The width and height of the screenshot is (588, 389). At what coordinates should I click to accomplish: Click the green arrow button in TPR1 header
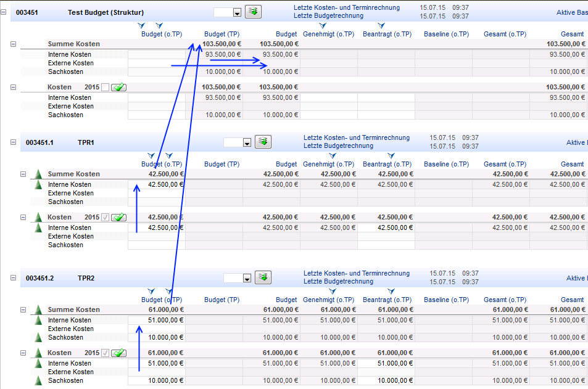point(263,142)
